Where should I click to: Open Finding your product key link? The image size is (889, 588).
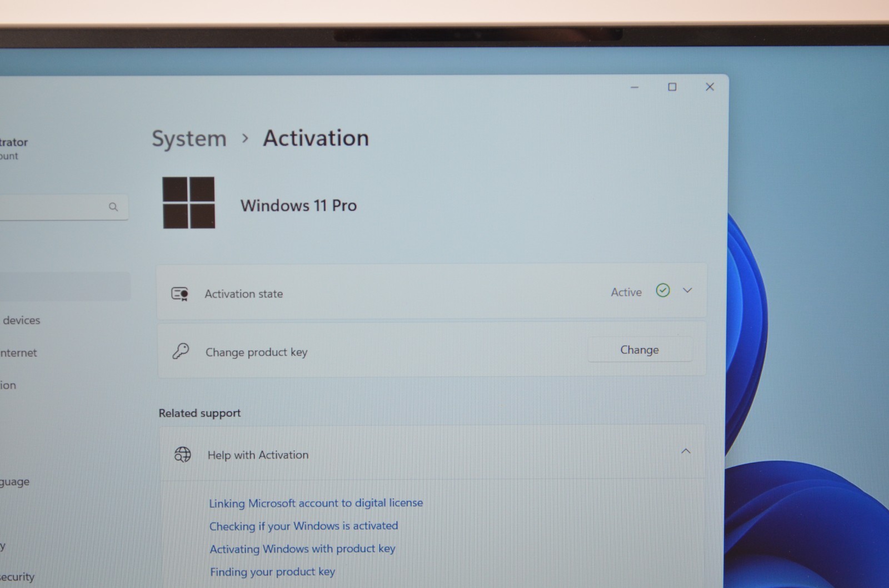click(272, 572)
